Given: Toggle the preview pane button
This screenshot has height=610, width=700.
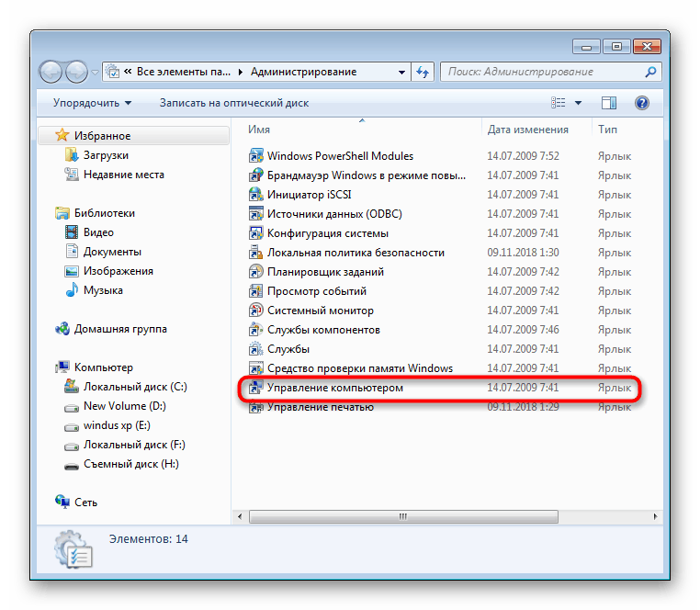Looking at the screenshot, I should pos(608,103).
